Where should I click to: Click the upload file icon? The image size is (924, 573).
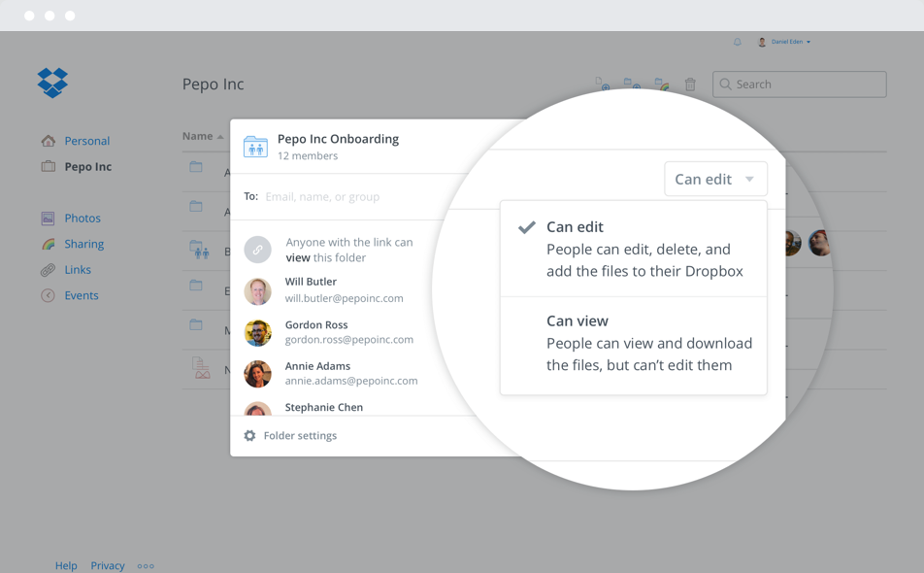pyautogui.click(x=602, y=84)
